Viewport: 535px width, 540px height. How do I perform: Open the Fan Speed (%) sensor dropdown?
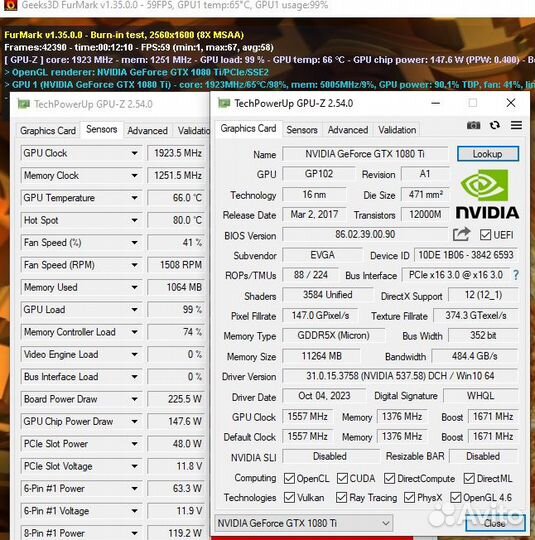(135, 243)
